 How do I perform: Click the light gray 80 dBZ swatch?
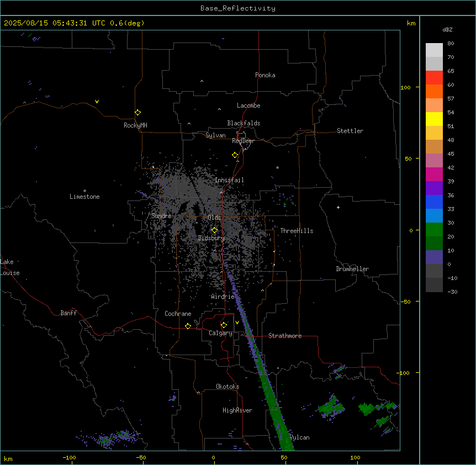pos(434,50)
